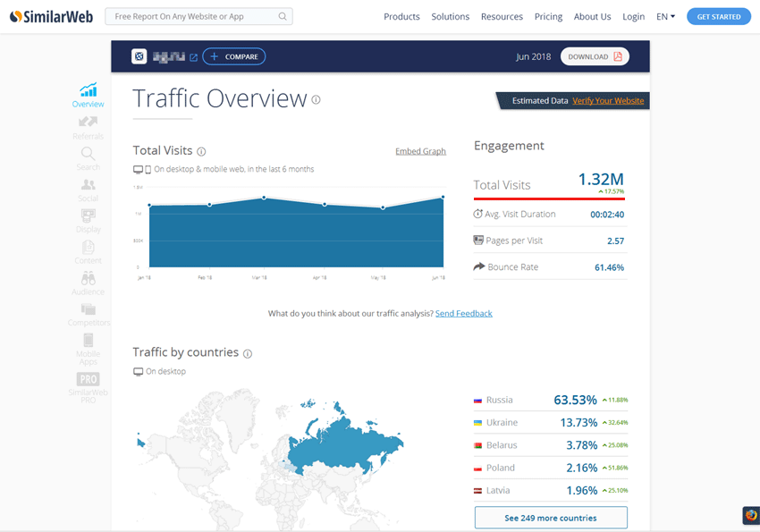Viewport: 760px width, 532px height.
Task: Click the SimilarWeb logo
Action: [x=51, y=16]
